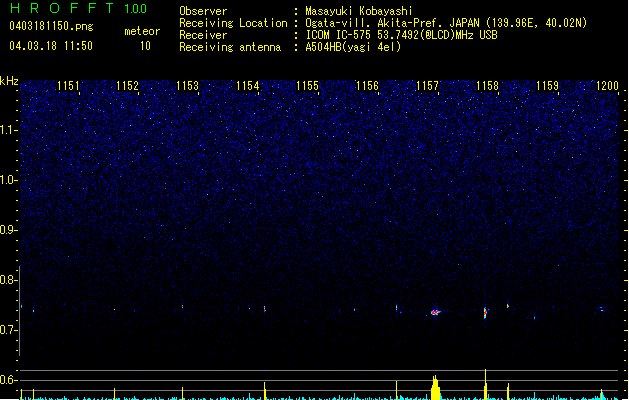
Task: Click time axis marker 1151
Action: 68,86
